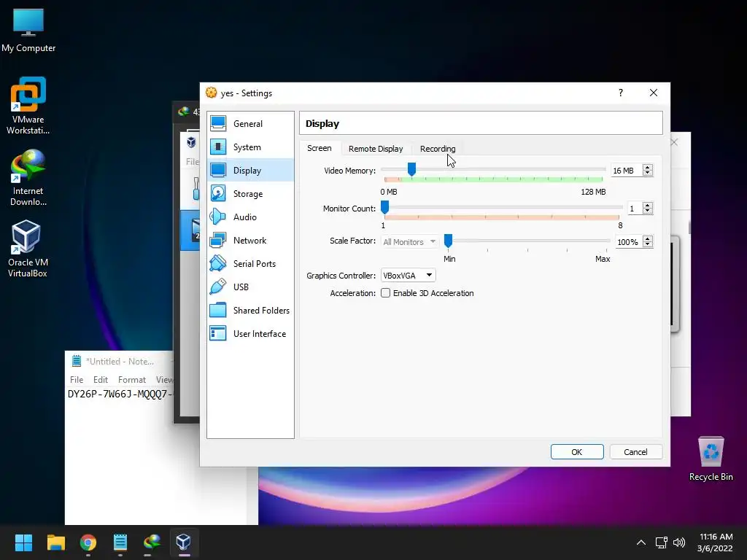Open Notepad Format menu
The image size is (747, 560).
pos(132,379)
